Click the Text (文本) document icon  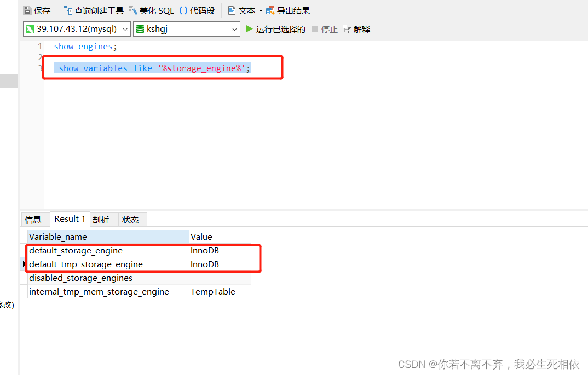(232, 10)
